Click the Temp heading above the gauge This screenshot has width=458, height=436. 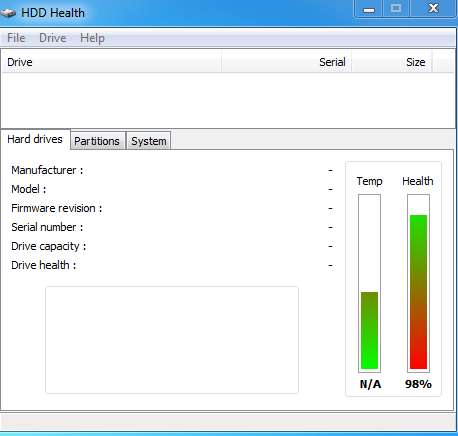tap(369, 181)
